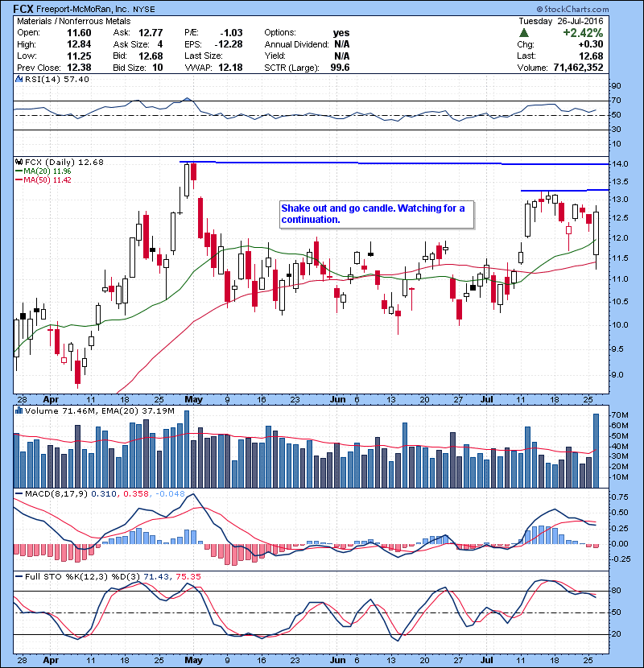Click the Materials / Nonferrous Metals sector label
This screenshot has height=668, width=644.
(x=74, y=21)
